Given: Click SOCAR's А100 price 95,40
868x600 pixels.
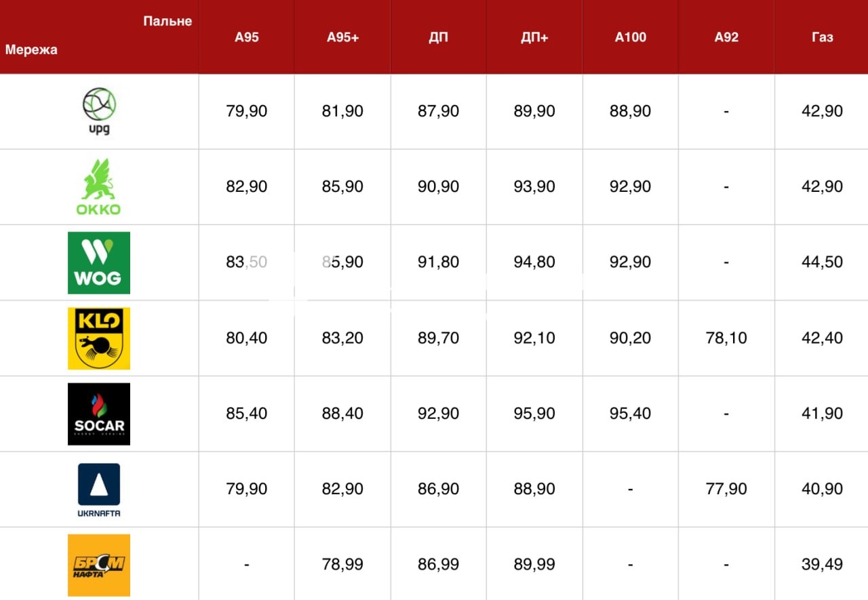Looking at the screenshot, I should (631, 414).
